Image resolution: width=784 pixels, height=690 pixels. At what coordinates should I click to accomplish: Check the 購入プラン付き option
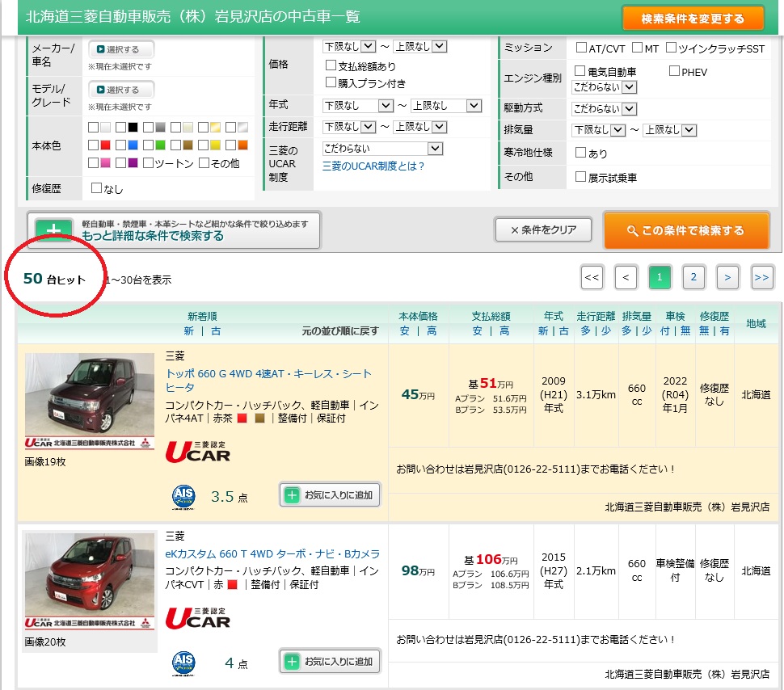(331, 82)
